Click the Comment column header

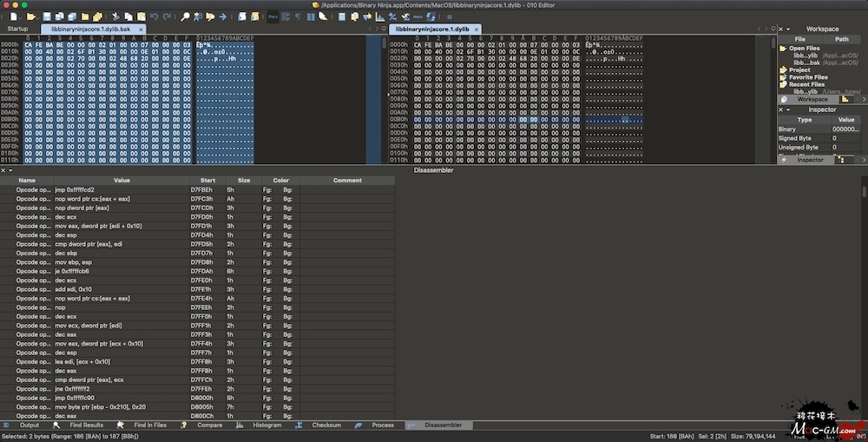347,180
